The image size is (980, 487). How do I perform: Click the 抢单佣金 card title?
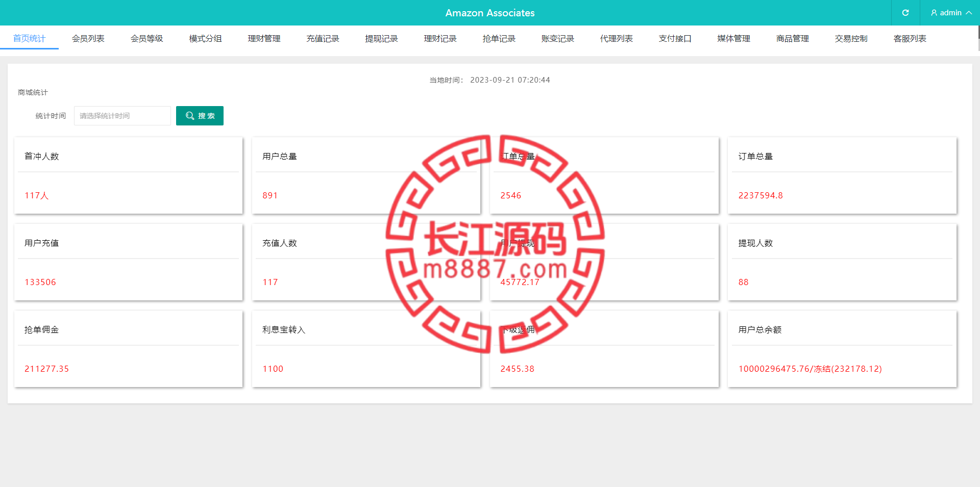[x=42, y=330]
